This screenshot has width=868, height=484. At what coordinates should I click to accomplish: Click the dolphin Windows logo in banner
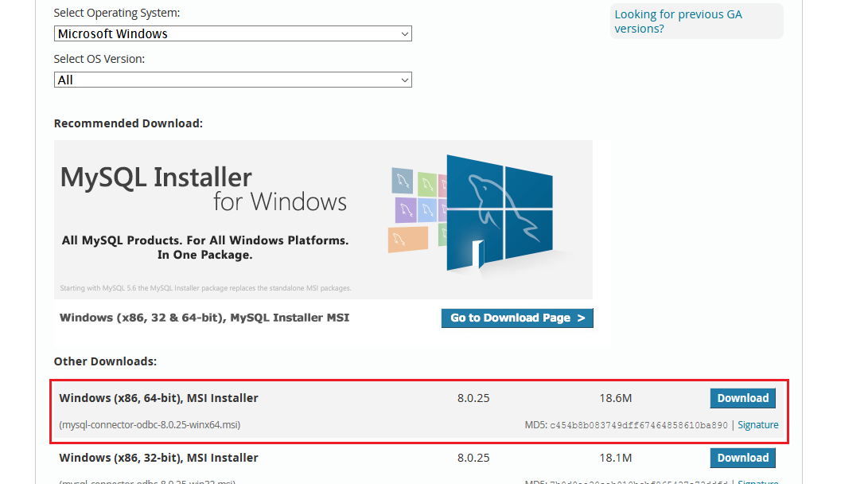tap(500, 209)
